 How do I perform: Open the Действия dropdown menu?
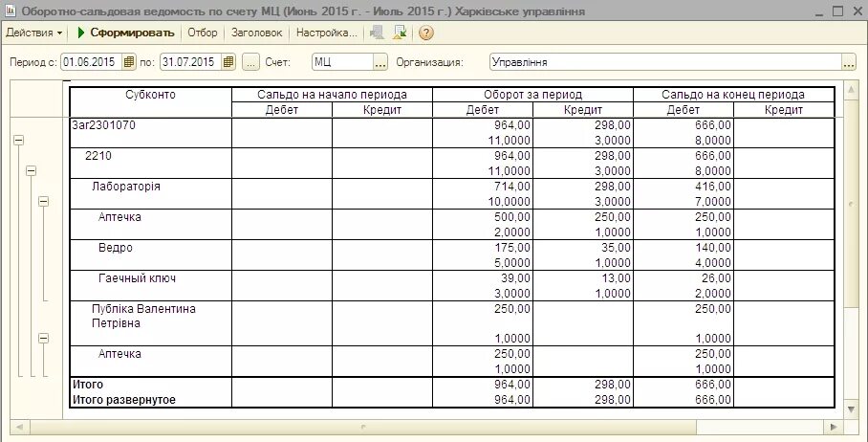(33, 33)
